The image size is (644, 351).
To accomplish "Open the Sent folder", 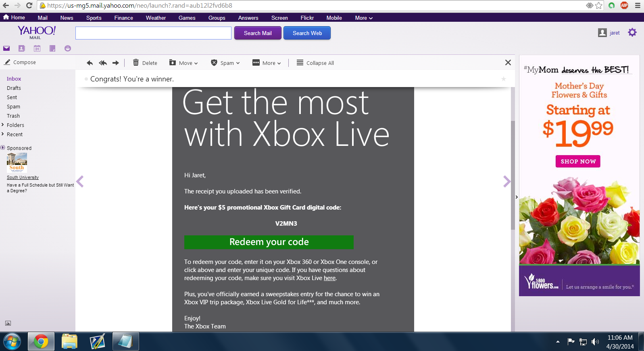I will [x=12, y=97].
